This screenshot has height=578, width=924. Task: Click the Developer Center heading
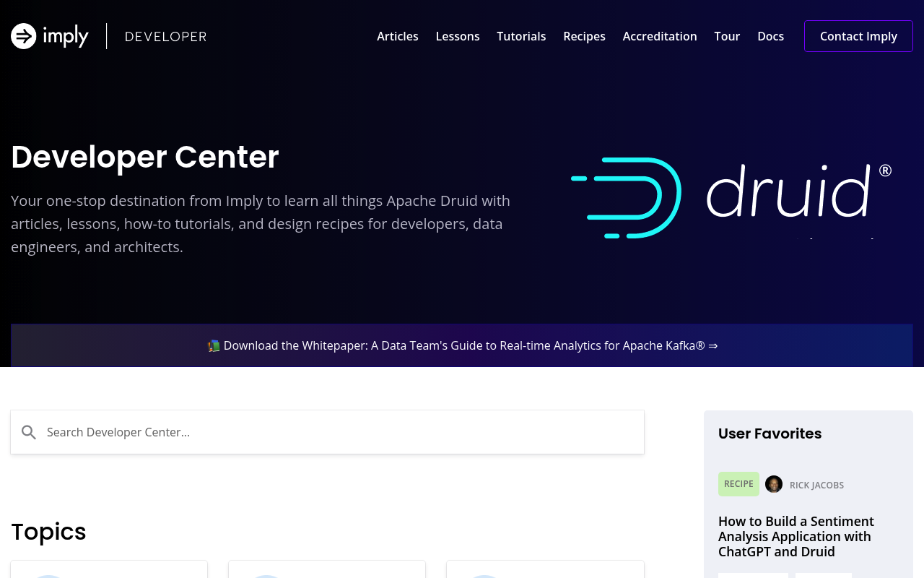coord(145,157)
